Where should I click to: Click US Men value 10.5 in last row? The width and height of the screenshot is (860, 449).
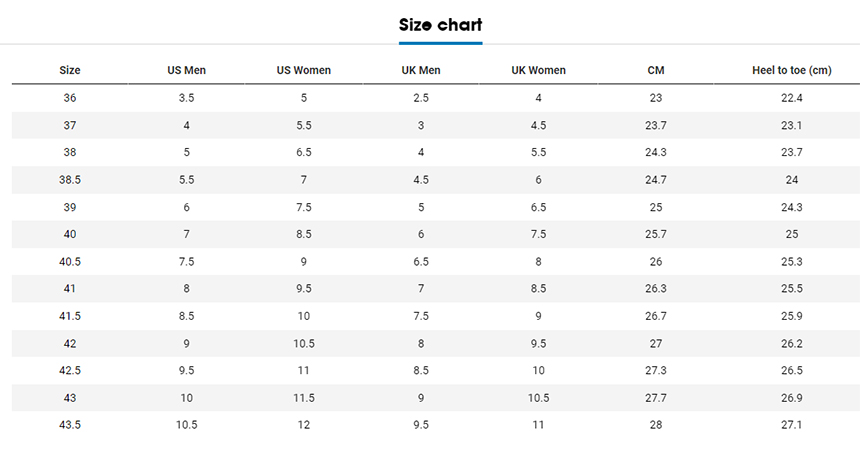tap(186, 424)
